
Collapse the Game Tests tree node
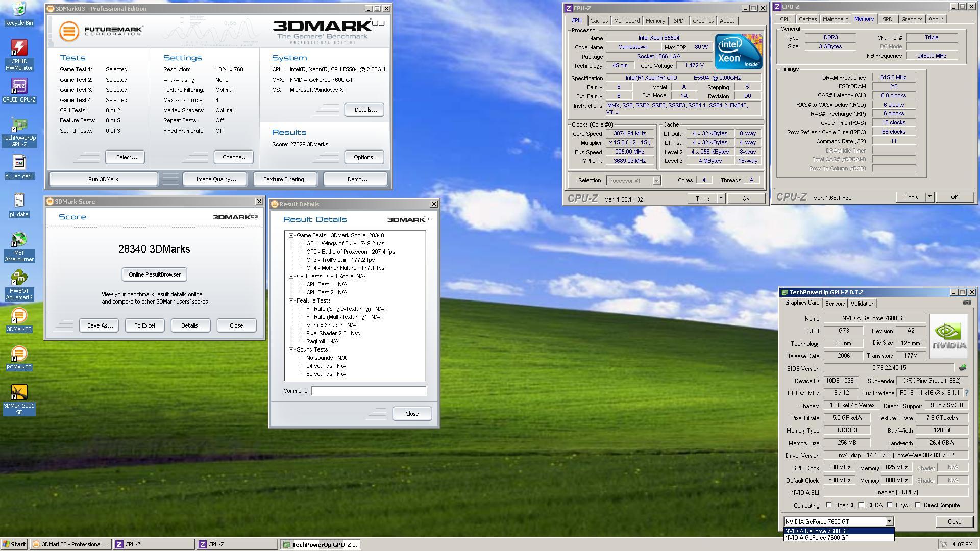coord(291,235)
